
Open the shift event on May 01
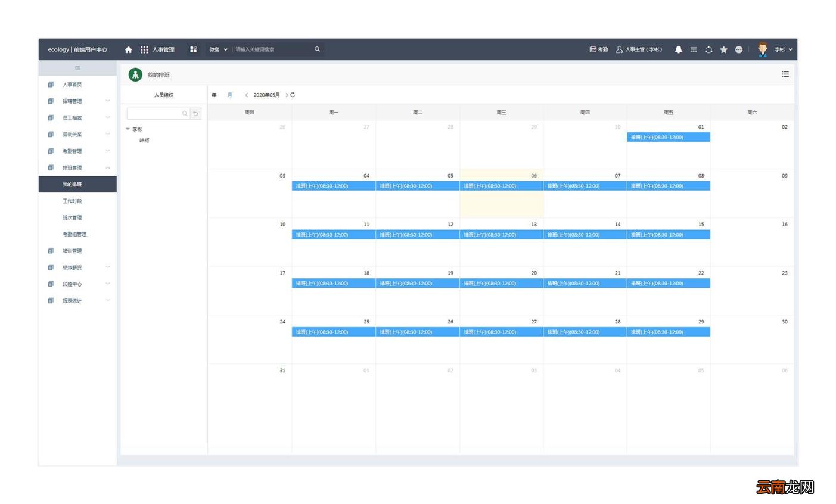click(x=668, y=138)
